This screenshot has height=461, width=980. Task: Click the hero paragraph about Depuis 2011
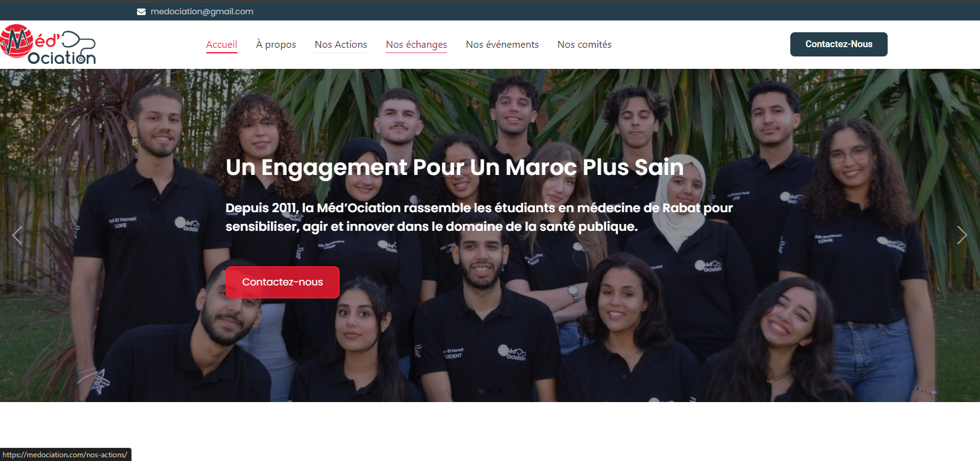pos(479,217)
